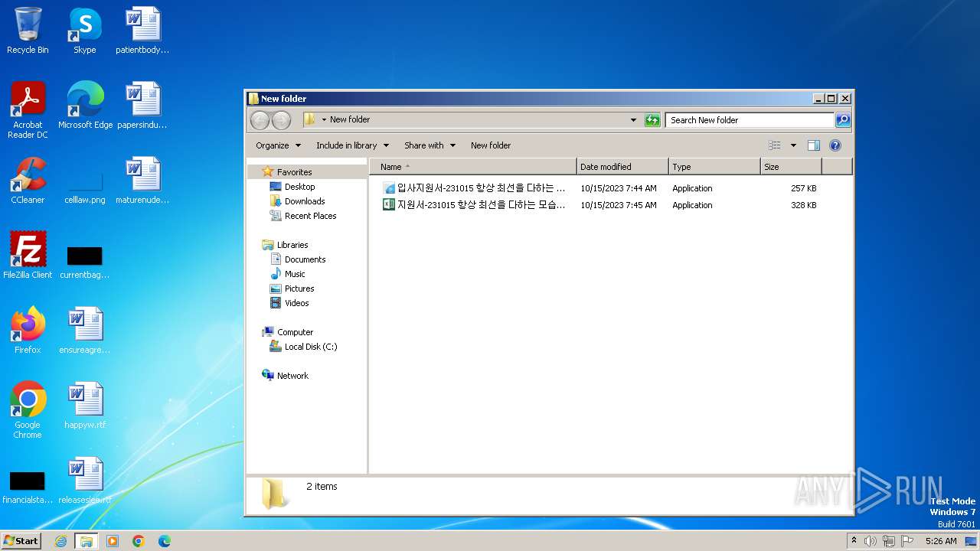Refresh the New folder view
Viewport: 980px width, 551px height.
point(652,120)
